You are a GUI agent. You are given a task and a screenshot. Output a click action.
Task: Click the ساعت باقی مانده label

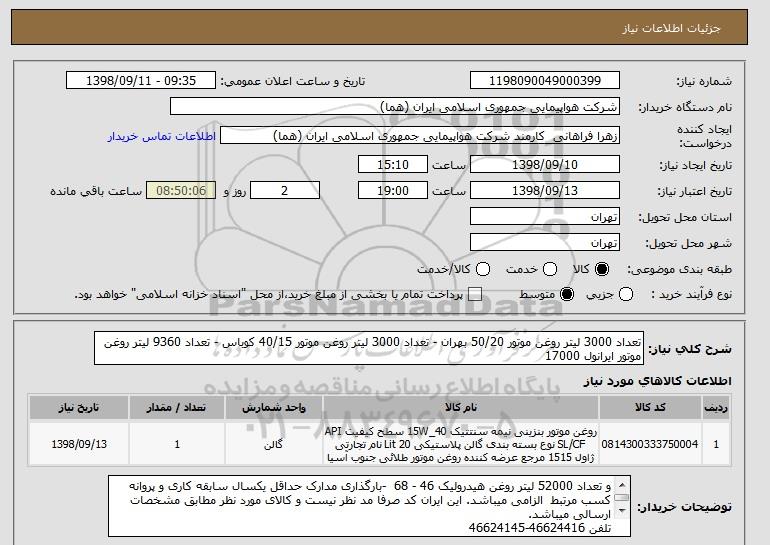tap(96, 191)
